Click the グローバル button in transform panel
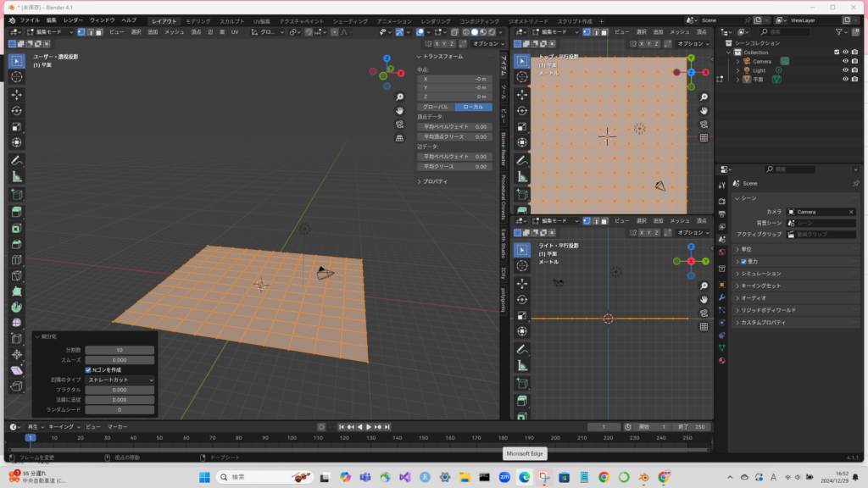Image resolution: width=868 pixels, height=488 pixels. point(437,107)
